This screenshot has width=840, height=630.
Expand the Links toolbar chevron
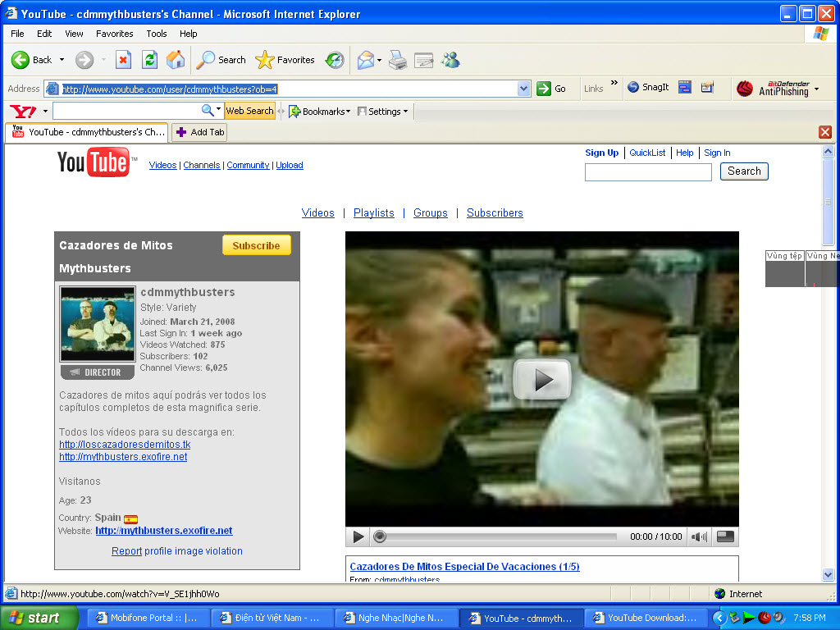pos(614,83)
